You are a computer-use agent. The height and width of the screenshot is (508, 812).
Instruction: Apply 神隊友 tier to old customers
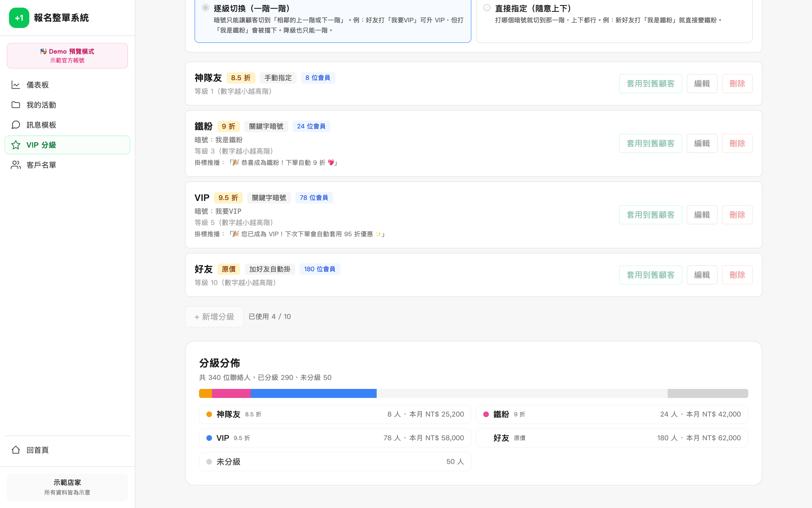click(x=650, y=84)
